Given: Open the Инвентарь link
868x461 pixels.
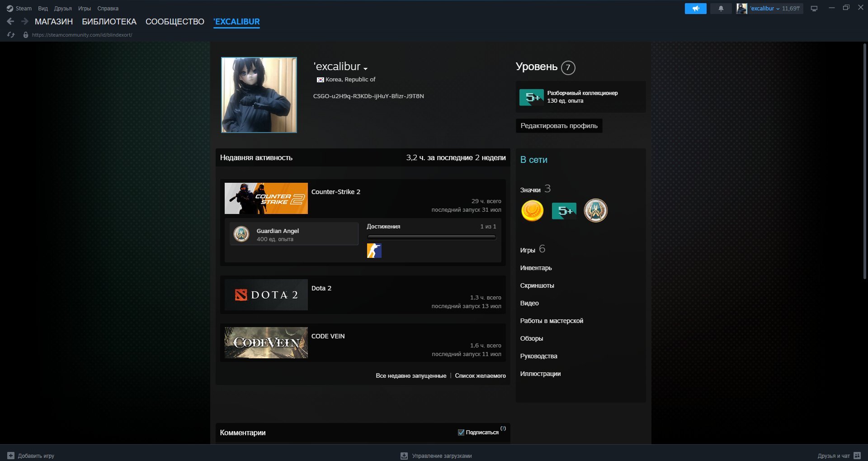Looking at the screenshot, I should (536, 268).
